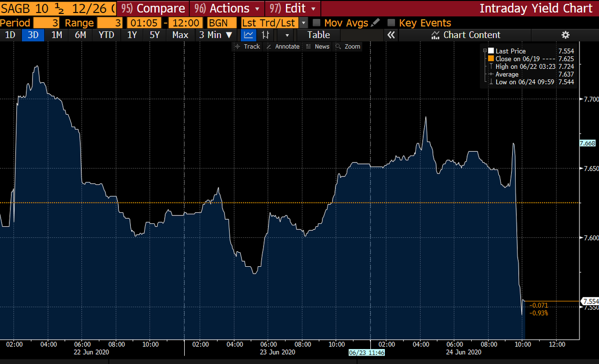Open the Table view
Screen dimensions: 599x364
click(318, 35)
